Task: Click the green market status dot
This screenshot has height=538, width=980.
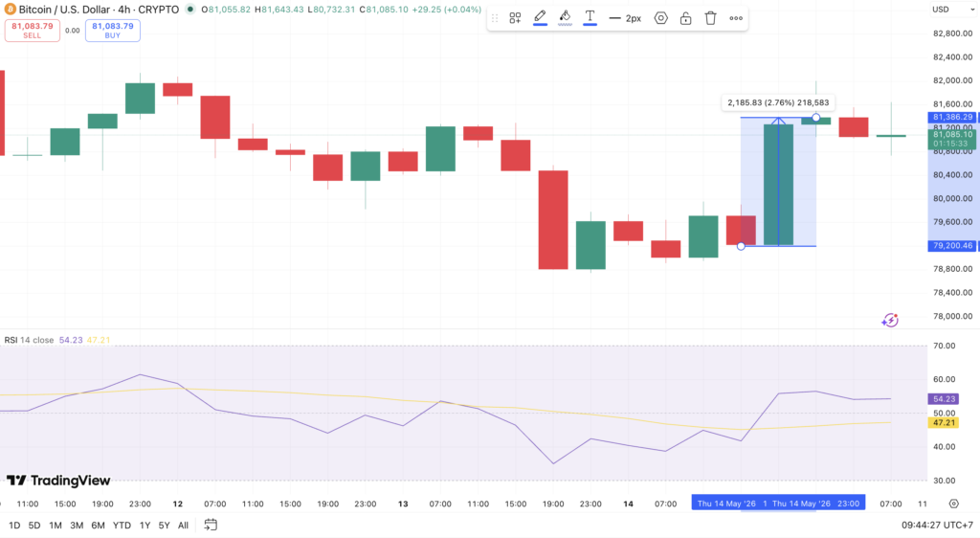Action: point(190,10)
